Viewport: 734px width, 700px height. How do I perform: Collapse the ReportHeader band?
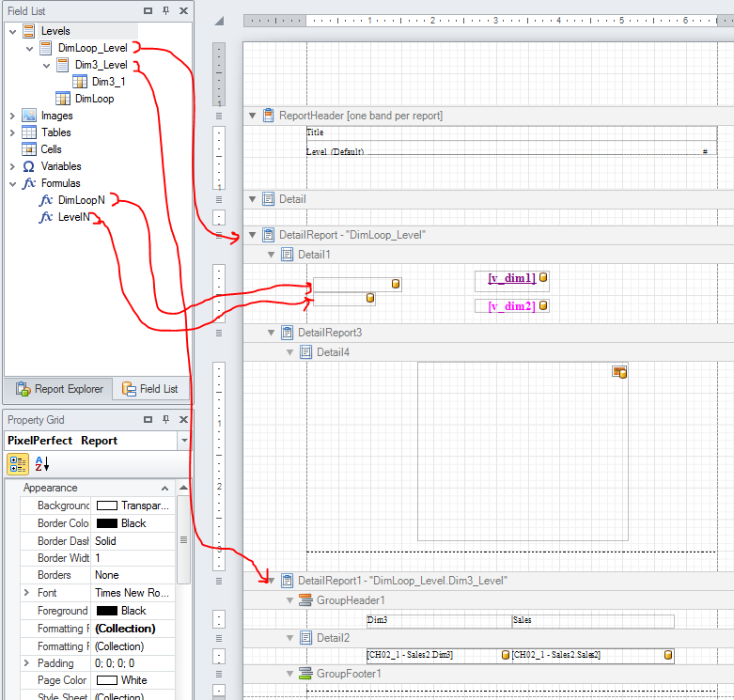click(252, 116)
